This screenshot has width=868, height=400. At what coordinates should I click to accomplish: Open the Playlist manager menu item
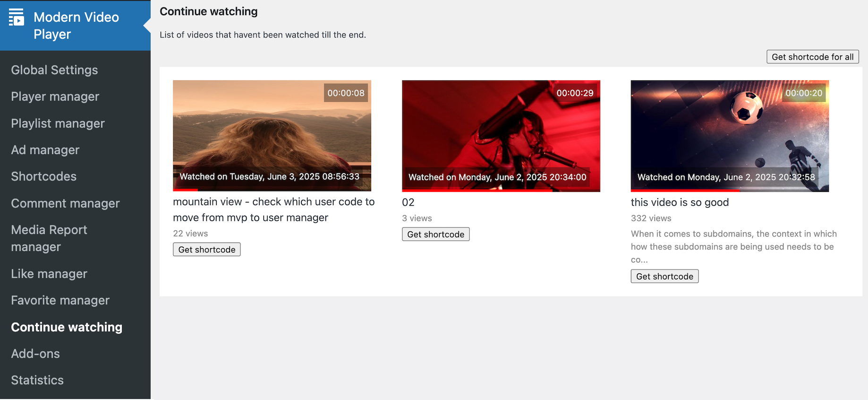pos(58,123)
